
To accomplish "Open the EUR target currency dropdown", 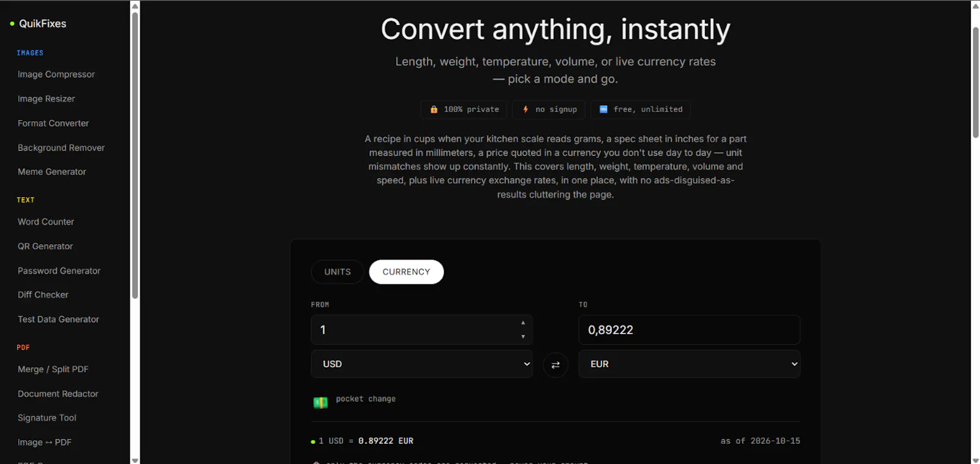I will tap(689, 364).
